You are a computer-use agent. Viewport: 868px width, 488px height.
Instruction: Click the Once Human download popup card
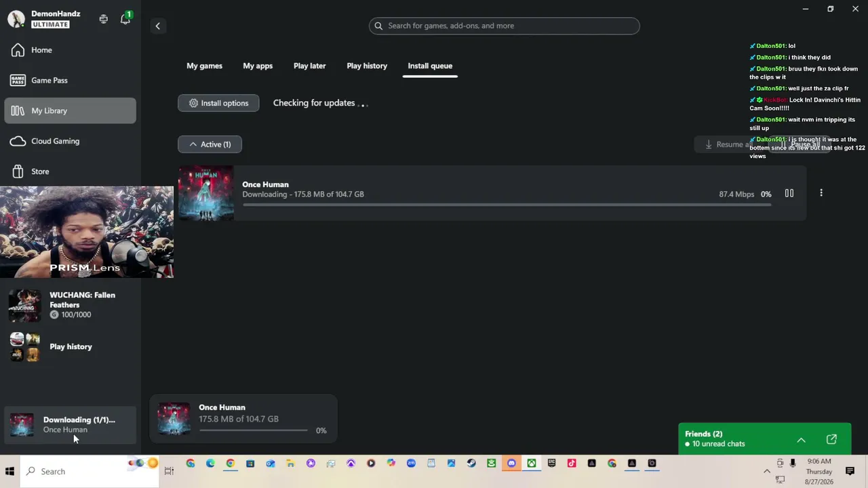(x=243, y=419)
